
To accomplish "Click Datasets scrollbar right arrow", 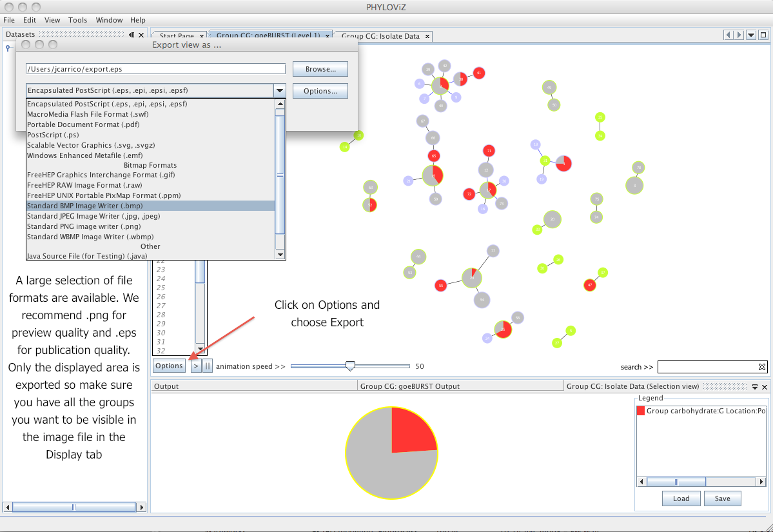I will point(141,507).
